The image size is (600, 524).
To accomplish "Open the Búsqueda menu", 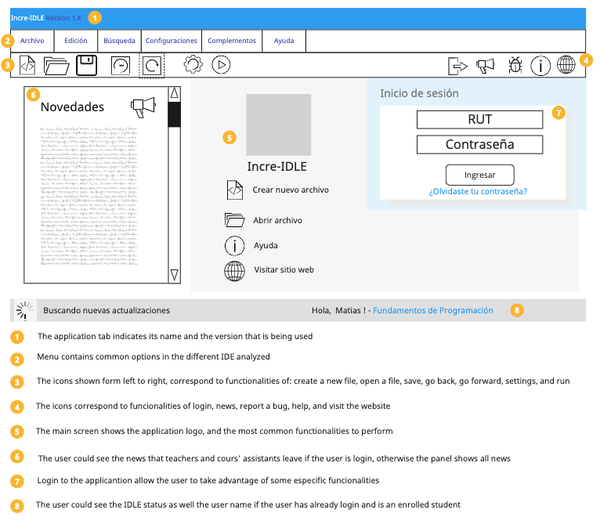I will pos(119,41).
